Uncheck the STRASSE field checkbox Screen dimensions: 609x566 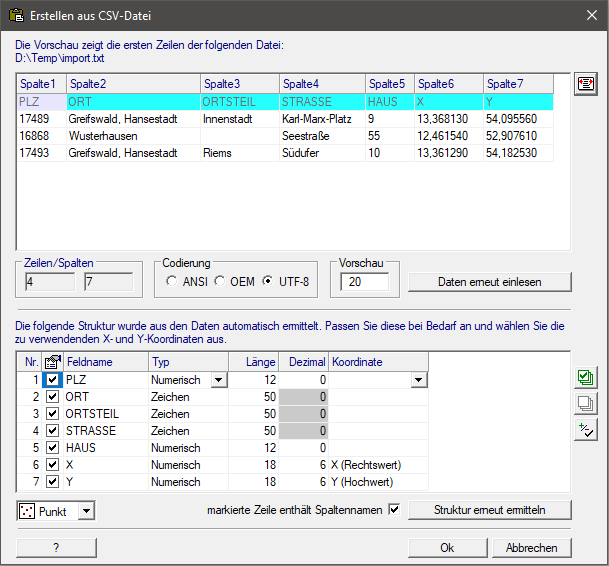point(52,430)
